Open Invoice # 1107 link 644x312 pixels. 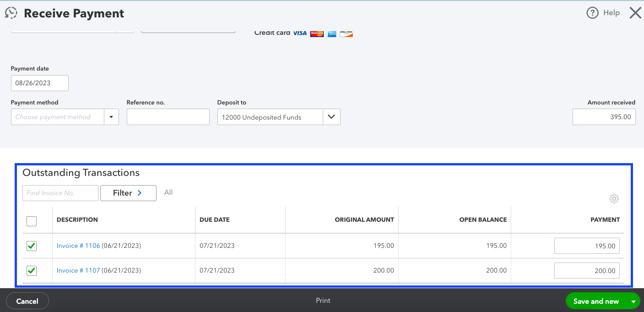pos(78,270)
